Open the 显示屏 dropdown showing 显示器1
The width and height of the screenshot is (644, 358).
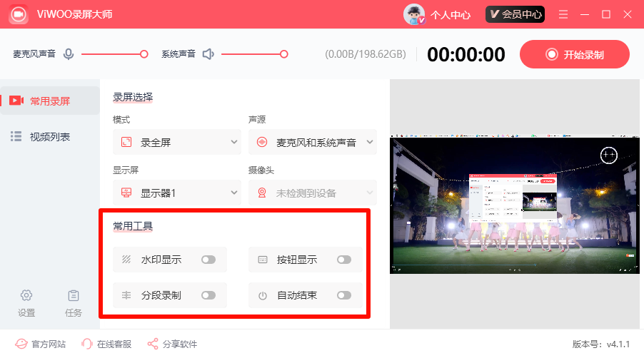[177, 193]
